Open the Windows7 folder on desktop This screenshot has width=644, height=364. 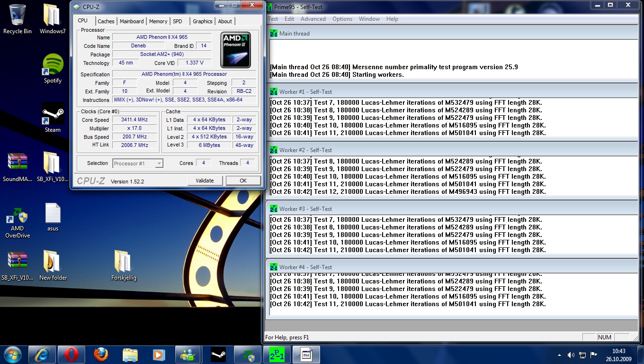click(53, 19)
